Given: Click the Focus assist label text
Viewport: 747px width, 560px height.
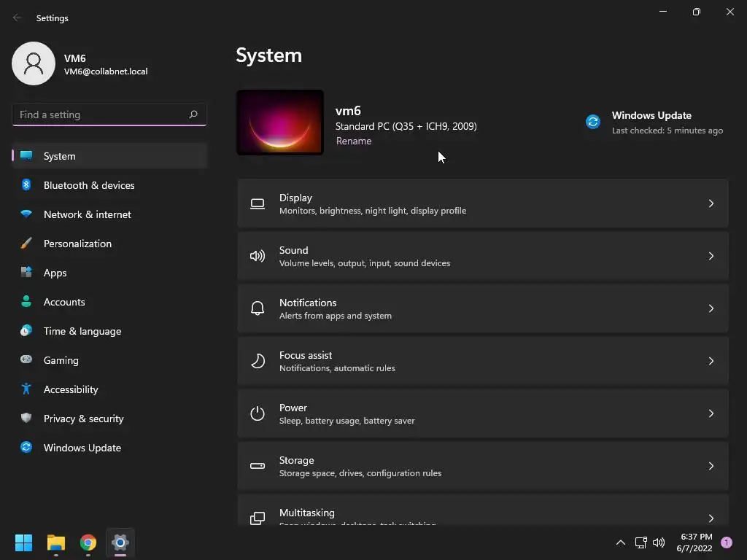Looking at the screenshot, I should [x=306, y=355].
